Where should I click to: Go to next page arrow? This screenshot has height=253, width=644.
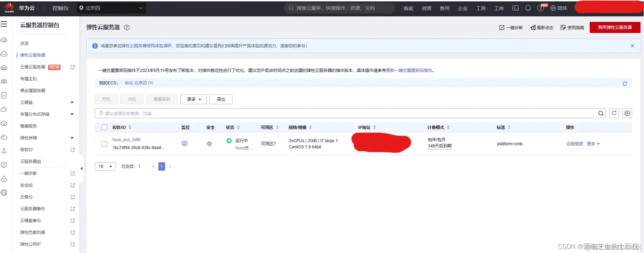coord(170,166)
